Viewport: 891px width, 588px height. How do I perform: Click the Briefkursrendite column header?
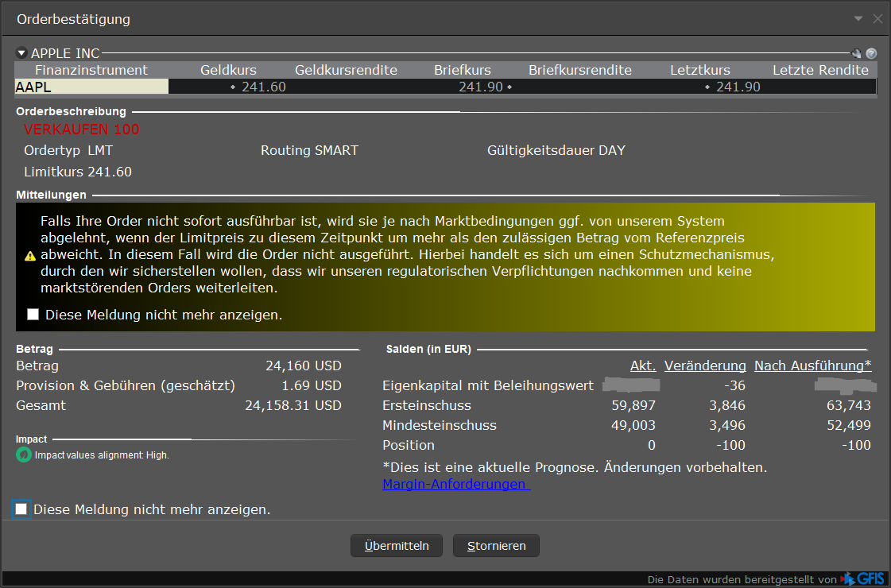[x=580, y=70]
